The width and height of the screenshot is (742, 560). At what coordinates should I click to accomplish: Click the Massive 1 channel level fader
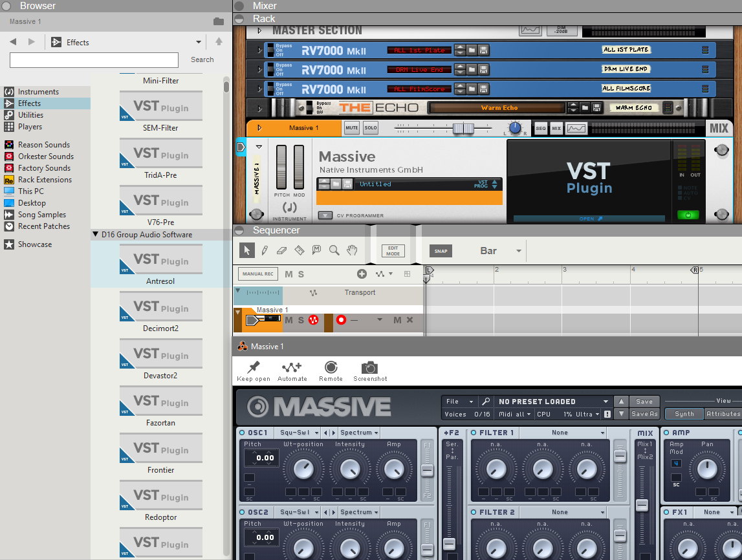pyautogui.click(x=463, y=128)
